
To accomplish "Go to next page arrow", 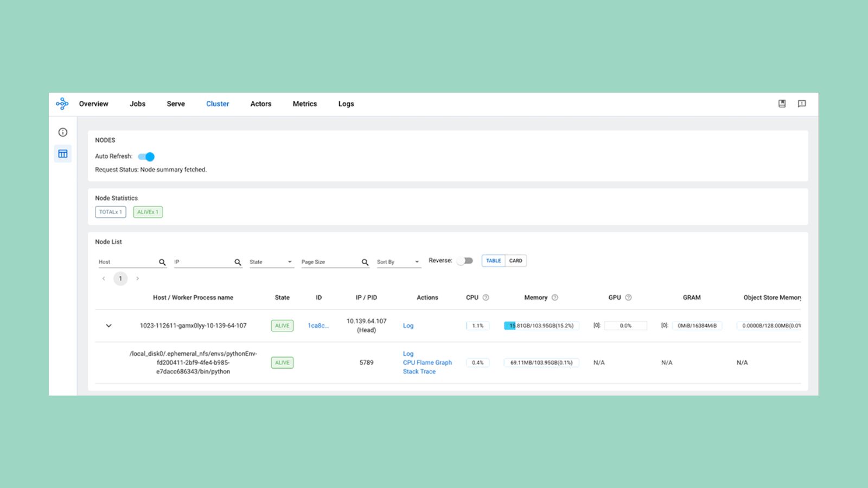I will tap(137, 279).
